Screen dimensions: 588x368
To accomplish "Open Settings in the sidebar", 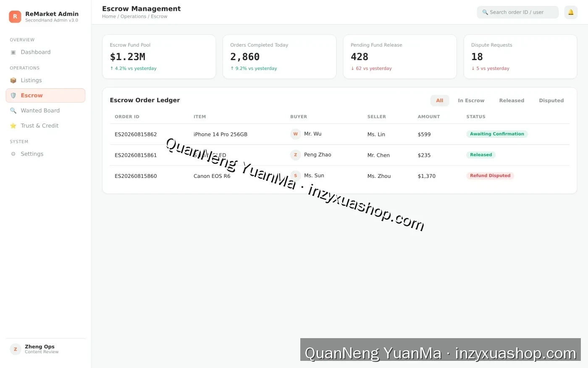I will point(45,154).
